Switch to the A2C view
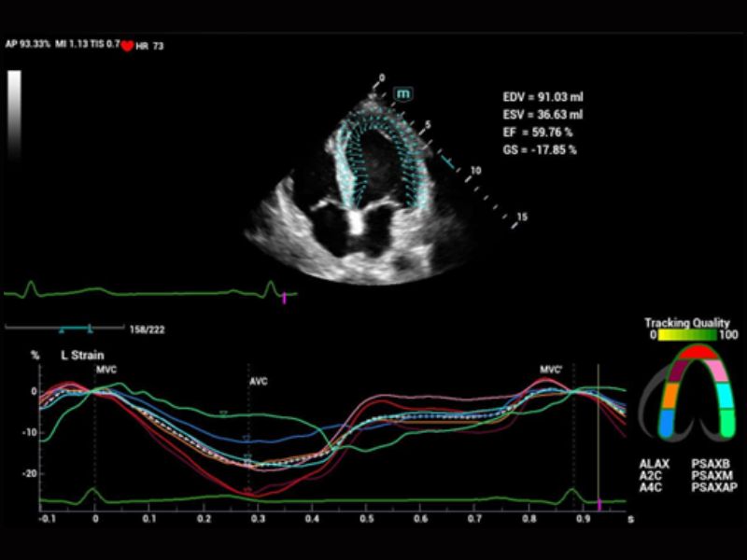The width and height of the screenshot is (747, 560). [x=650, y=475]
